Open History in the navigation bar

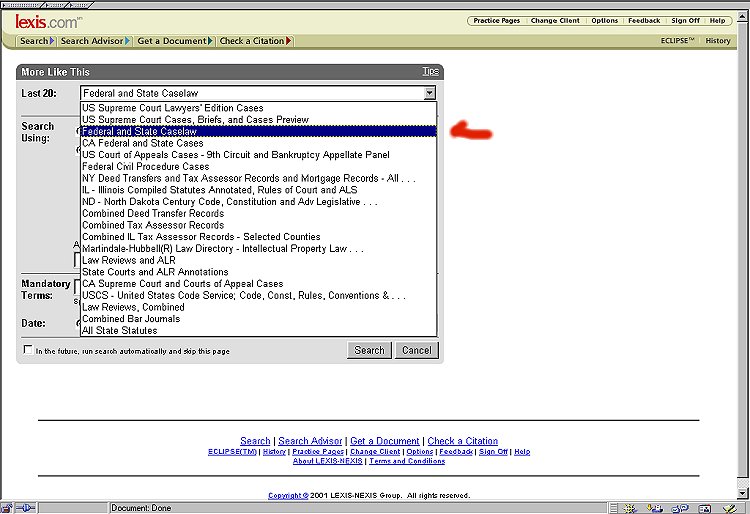pos(717,41)
